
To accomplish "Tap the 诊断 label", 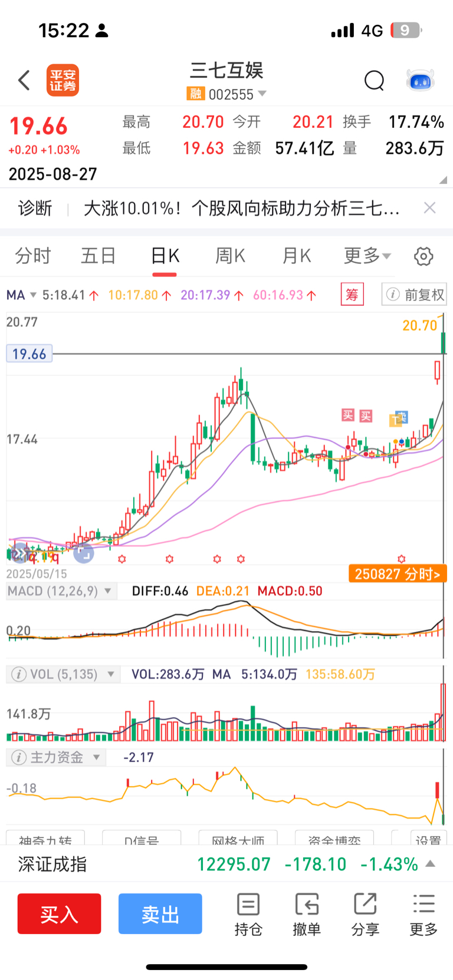I will click(x=35, y=208).
